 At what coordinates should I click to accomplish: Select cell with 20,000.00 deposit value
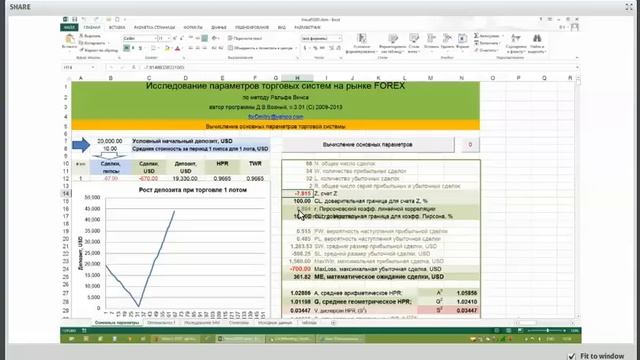pos(110,141)
